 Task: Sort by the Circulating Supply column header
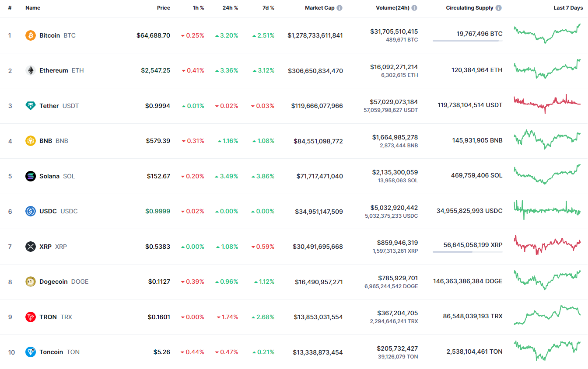coord(469,8)
